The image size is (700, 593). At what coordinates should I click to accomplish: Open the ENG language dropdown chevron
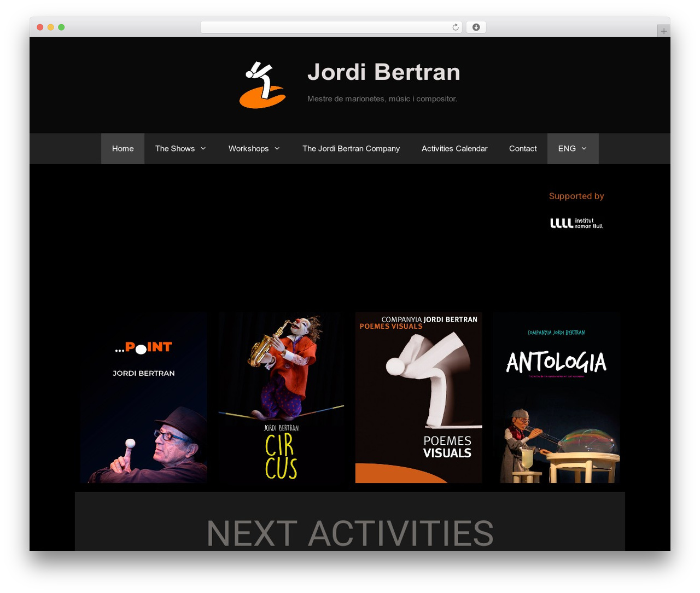pyautogui.click(x=584, y=149)
